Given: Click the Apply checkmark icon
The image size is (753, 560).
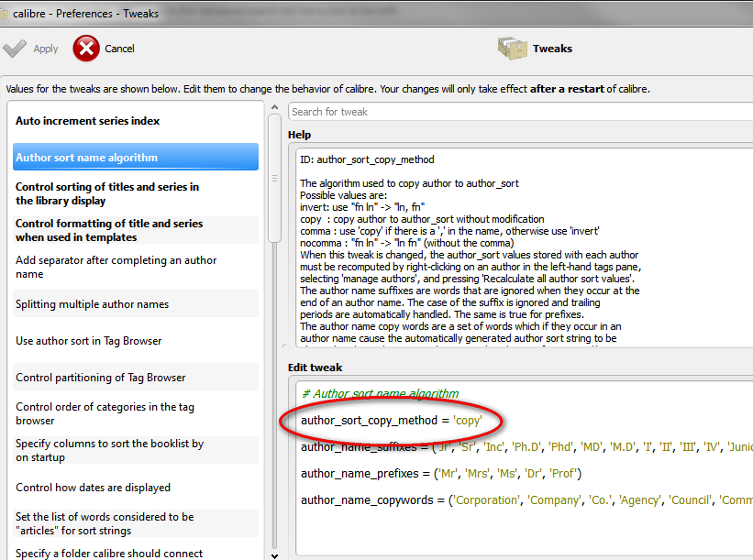Looking at the screenshot, I should (x=15, y=49).
